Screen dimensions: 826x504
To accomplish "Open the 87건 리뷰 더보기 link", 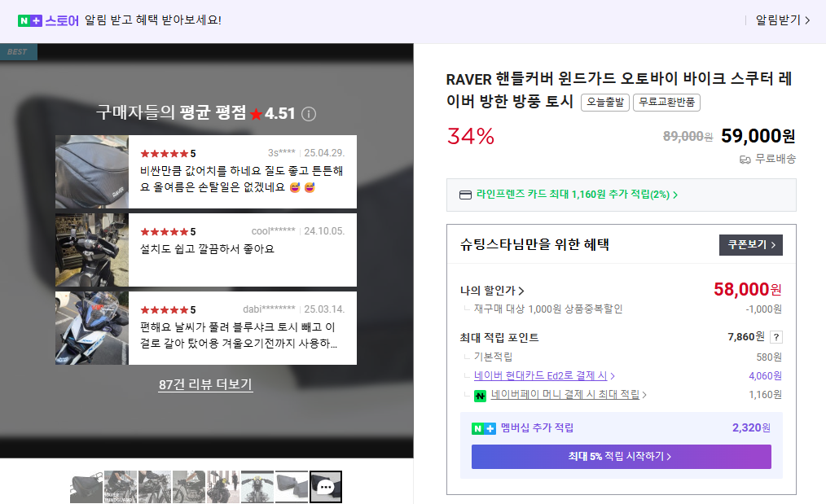I will (205, 384).
